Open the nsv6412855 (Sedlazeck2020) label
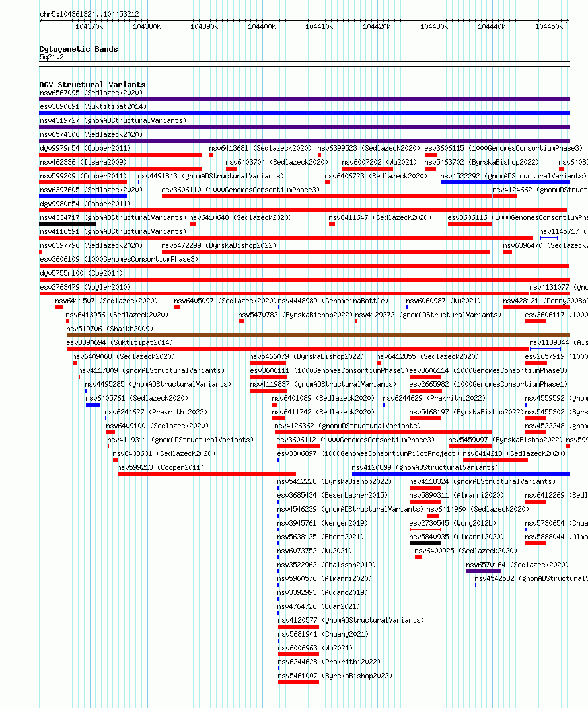 tap(428, 357)
